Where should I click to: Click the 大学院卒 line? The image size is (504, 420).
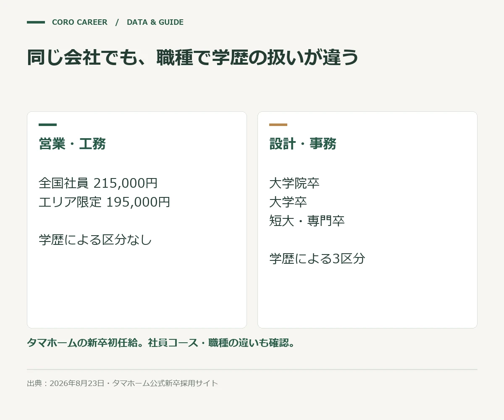pos(294,183)
